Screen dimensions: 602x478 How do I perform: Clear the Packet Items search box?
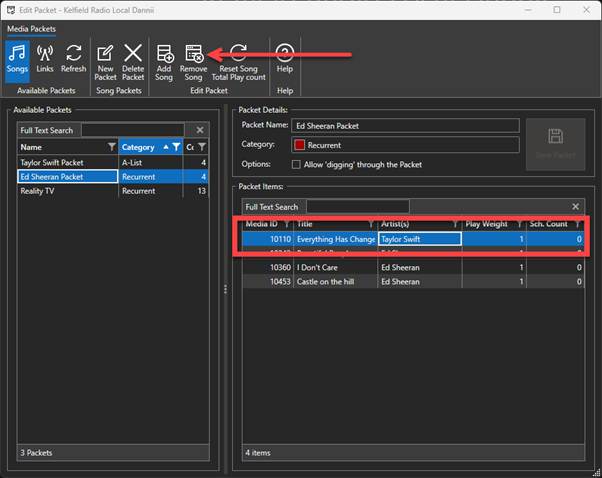[575, 207]
